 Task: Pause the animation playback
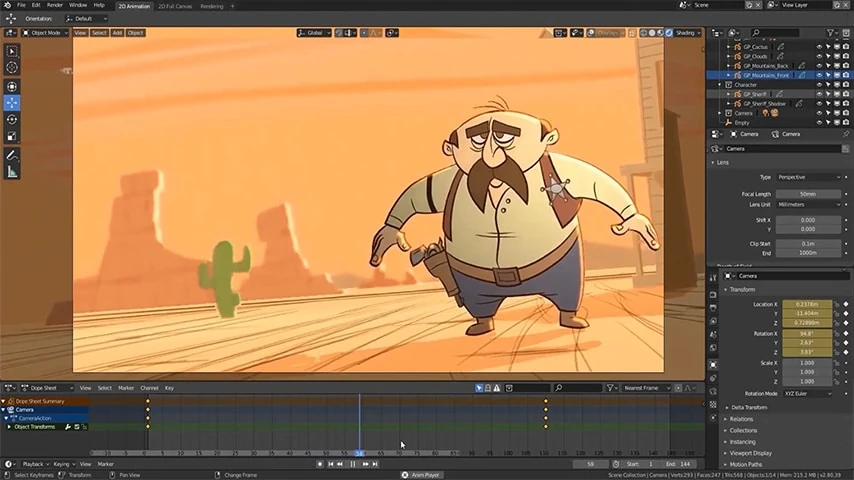pyautogui.click(x=353, y=464)
